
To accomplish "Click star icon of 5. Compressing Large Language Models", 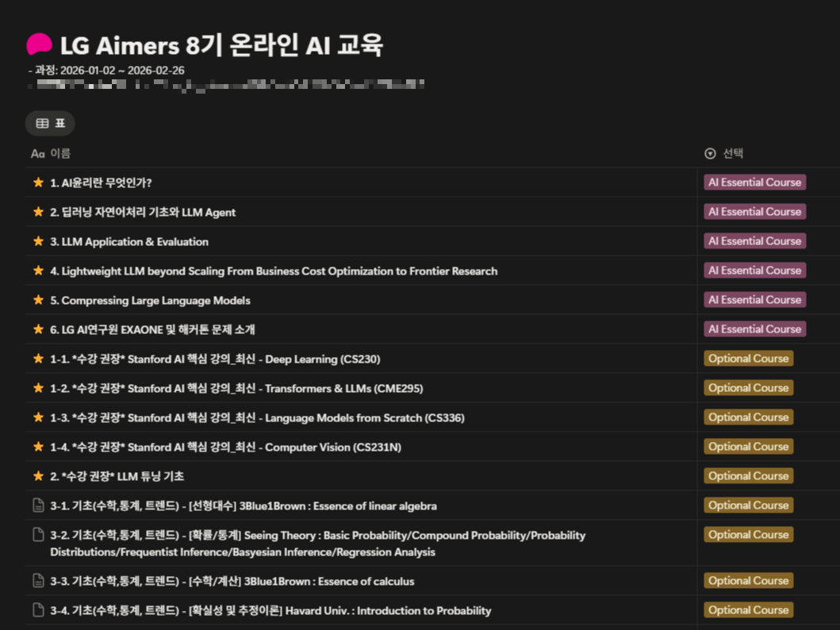I will point(38,301).
